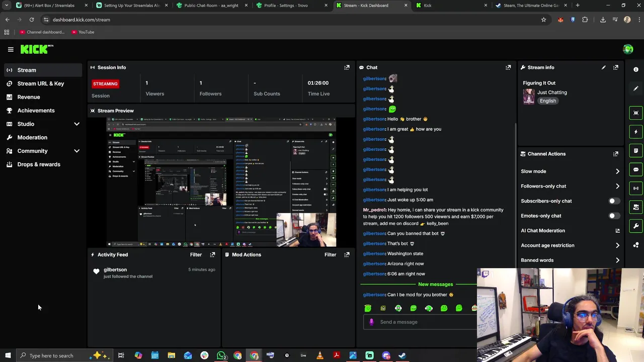Enable Subscribers-only chat switch

point(614,201)
